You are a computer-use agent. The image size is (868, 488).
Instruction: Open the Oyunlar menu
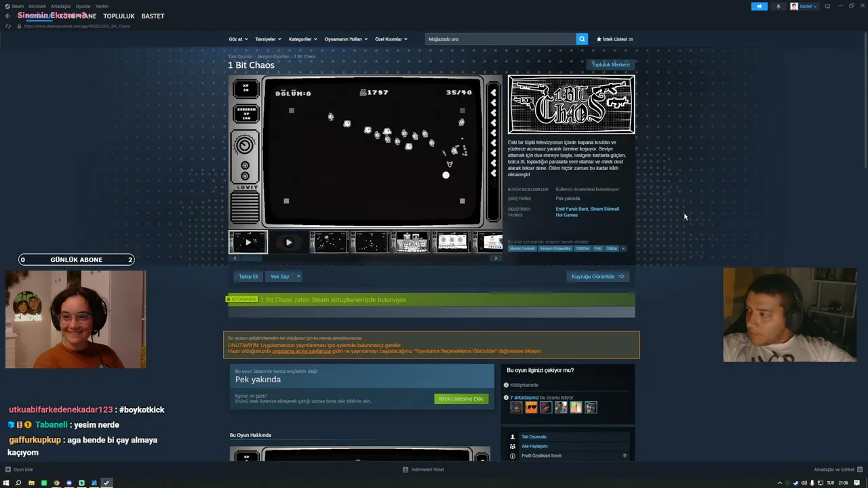point(83,6)
